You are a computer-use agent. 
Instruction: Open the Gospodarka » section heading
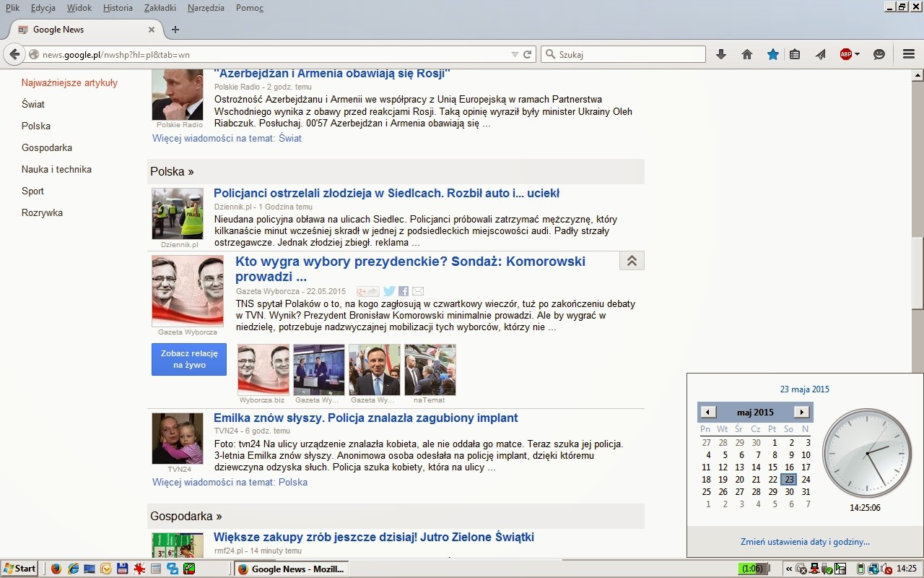click(186, 516)
